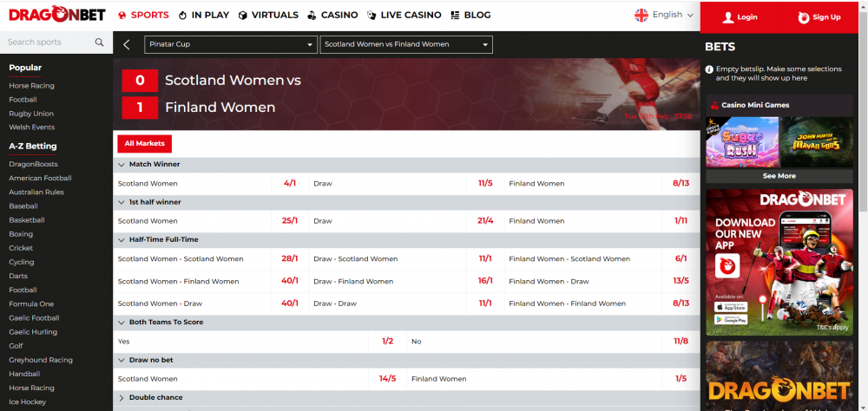The width and height of the screenshot is (868, 411).
Task: Collapse the Draw no bet market
Action: pos(406,360)
